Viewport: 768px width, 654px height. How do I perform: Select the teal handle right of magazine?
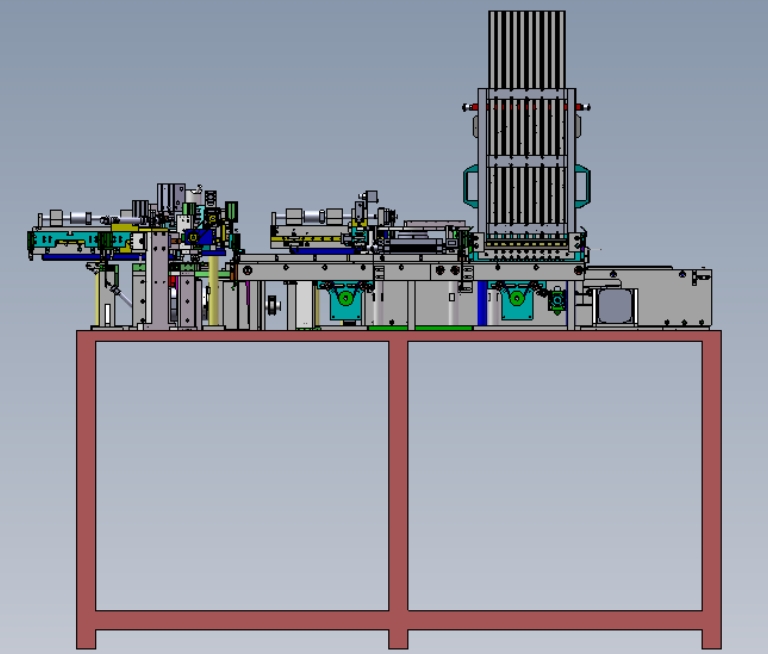coord(582,186)
